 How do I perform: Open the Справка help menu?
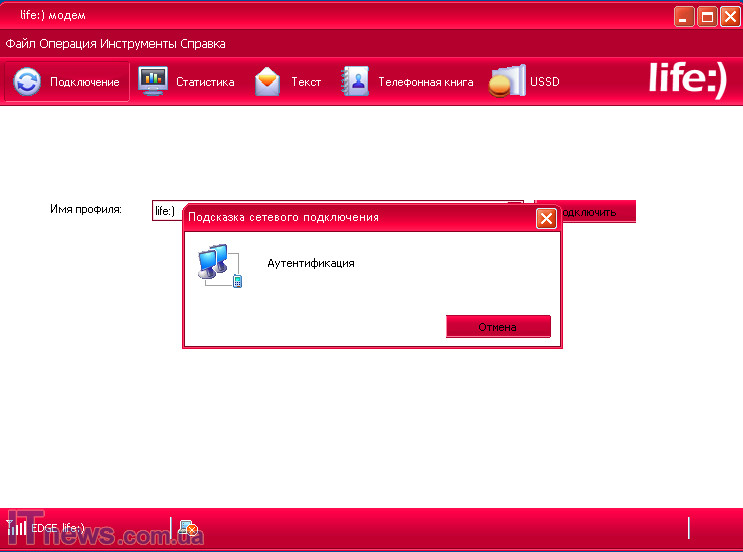tap(203, 44)
